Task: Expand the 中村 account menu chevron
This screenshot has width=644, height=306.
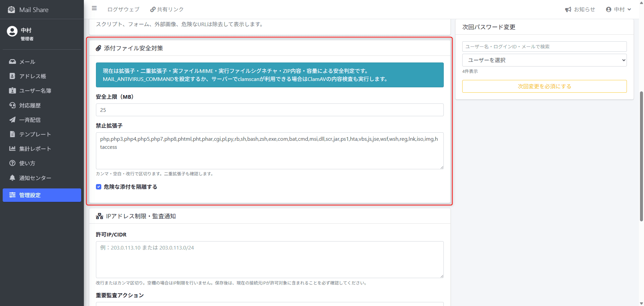Action: (629, 9)
